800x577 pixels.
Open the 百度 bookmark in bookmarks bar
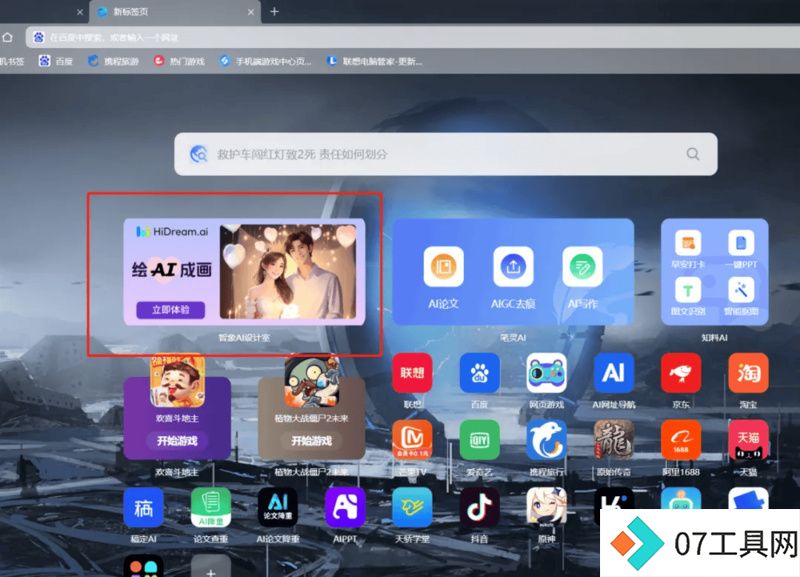click(56, 61)
